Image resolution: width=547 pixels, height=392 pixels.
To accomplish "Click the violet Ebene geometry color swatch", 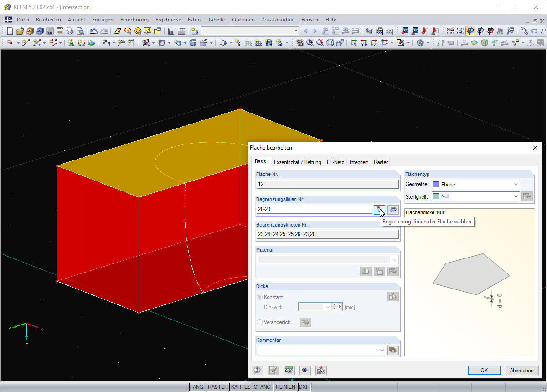I will [436, 185].
